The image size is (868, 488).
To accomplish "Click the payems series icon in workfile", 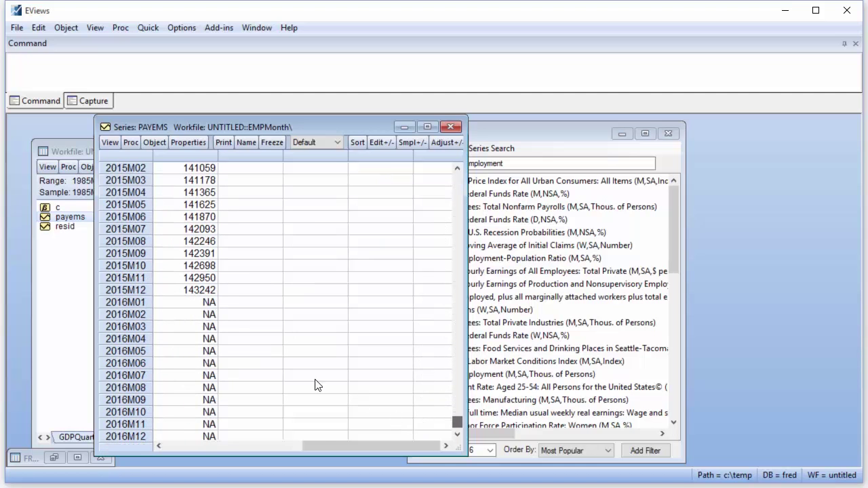I will [45, 217].
